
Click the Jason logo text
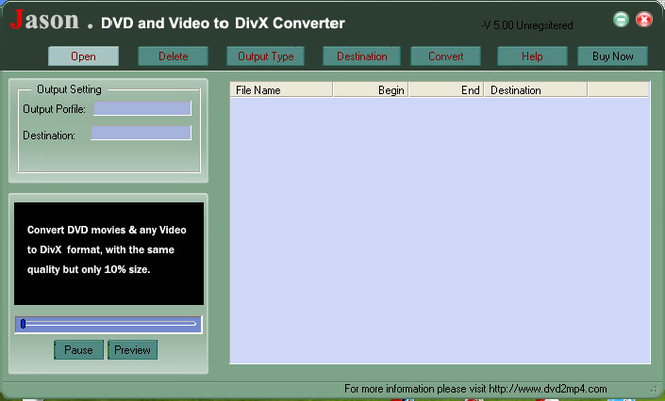pos(45,19)
